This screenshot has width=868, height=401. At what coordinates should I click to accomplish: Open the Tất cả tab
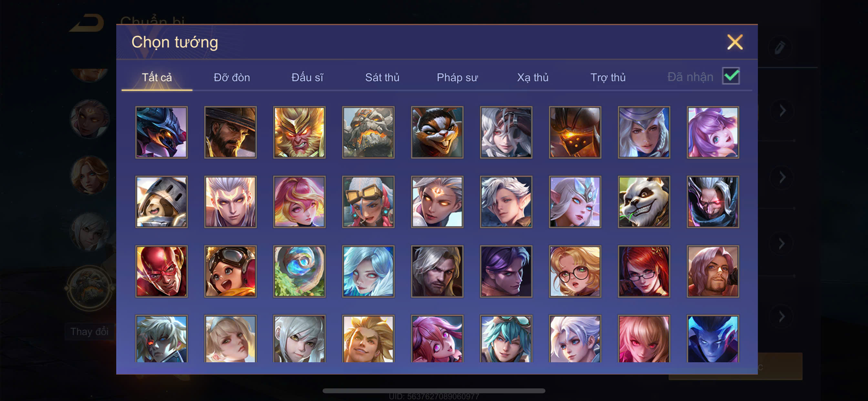click(157, 77)
